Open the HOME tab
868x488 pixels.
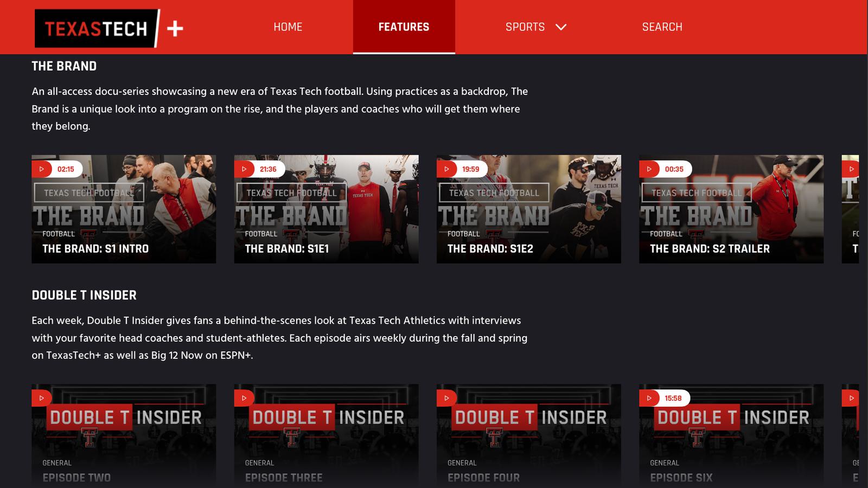[288, 27]
